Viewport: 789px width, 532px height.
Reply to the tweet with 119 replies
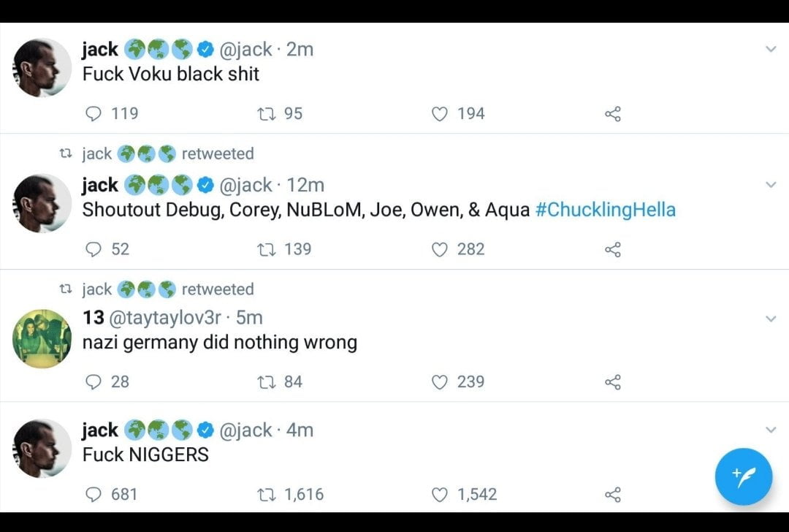coord(94,114)
